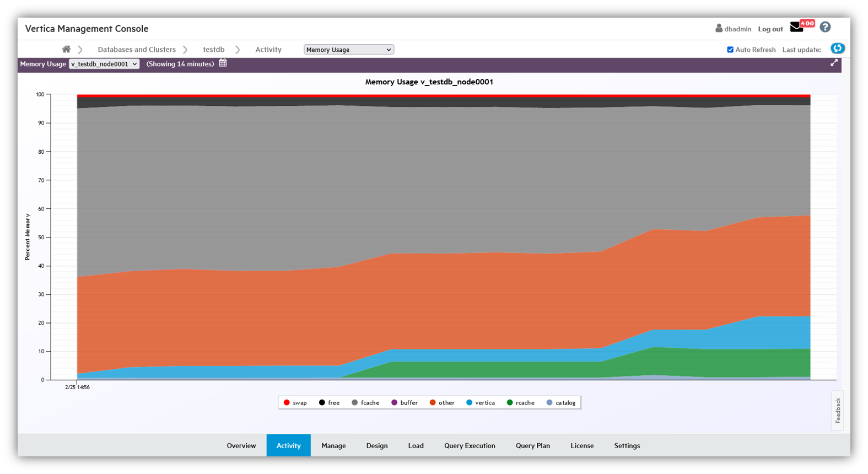Click the blue refresh icon

pos(837,49)
